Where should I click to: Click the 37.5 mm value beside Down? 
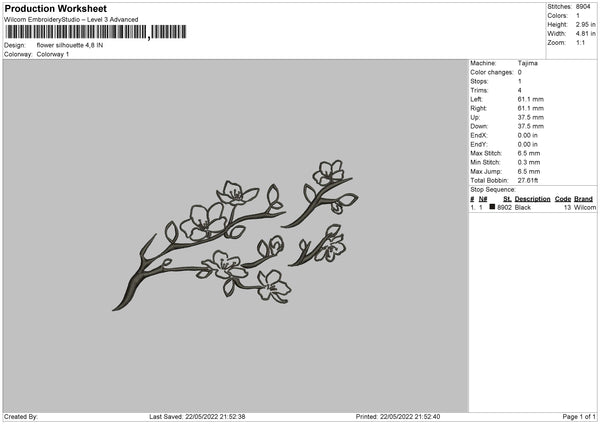(530, 126)
